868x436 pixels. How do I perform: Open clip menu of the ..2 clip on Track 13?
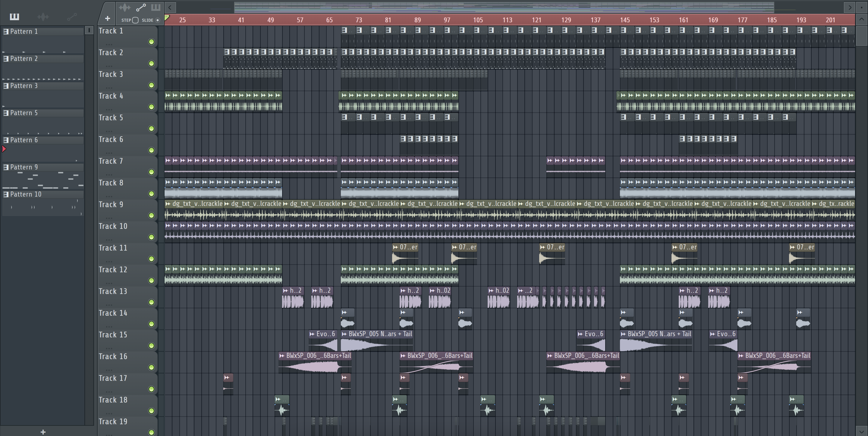(520, 290)
